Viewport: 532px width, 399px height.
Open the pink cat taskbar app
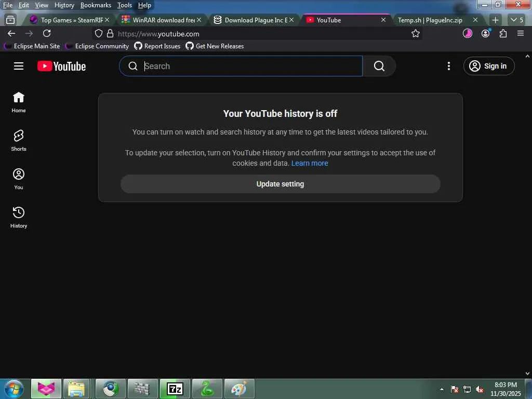46,389
